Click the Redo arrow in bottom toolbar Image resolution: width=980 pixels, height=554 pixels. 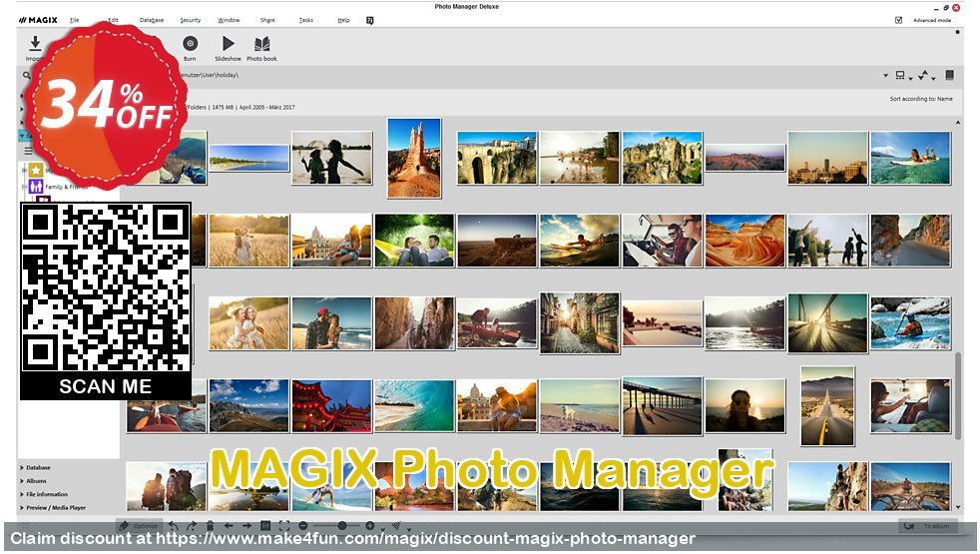click(x=192, y=526)
